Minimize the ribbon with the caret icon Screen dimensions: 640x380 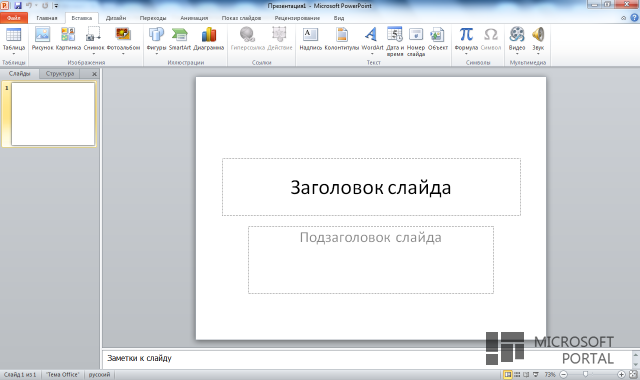[623, 18]
